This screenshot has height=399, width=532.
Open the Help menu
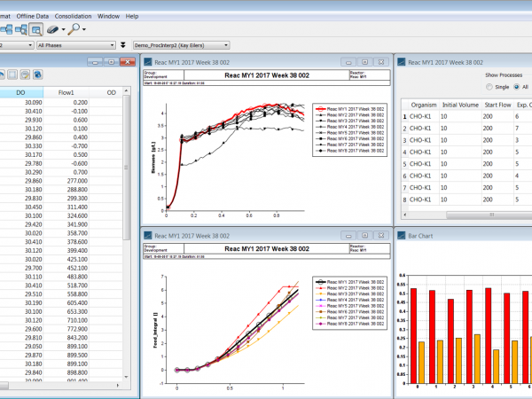[132, 16]
